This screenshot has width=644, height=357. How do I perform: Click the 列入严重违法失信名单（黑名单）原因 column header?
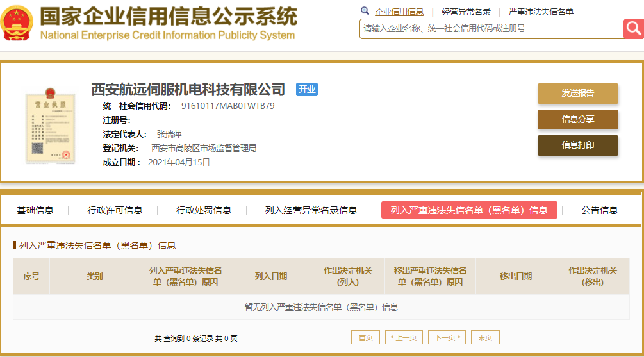tap(186, 276)
